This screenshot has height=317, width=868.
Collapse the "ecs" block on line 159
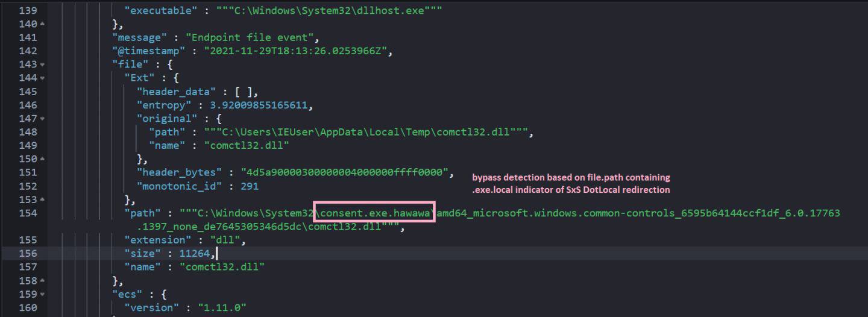click(x=42, y=294)
